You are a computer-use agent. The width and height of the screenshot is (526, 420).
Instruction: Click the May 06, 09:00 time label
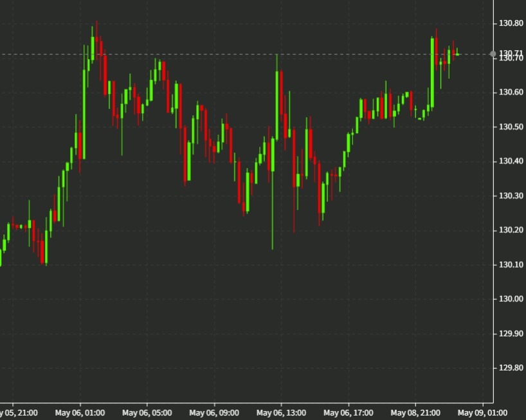[214, 413]
